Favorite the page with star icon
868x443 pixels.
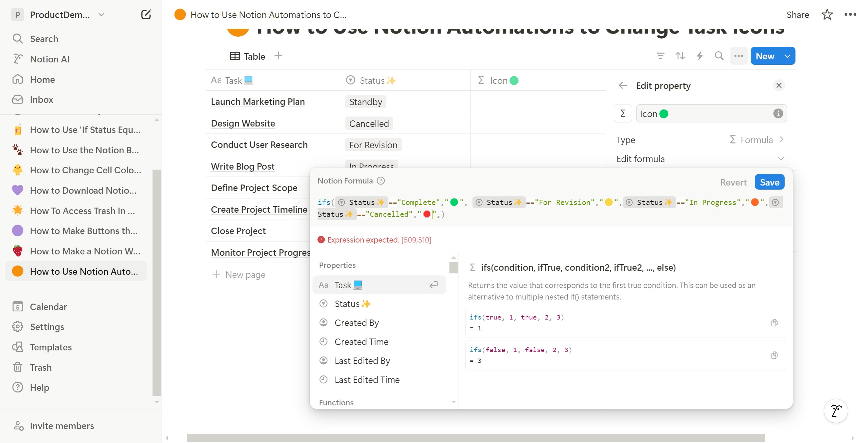click(827, 15)
